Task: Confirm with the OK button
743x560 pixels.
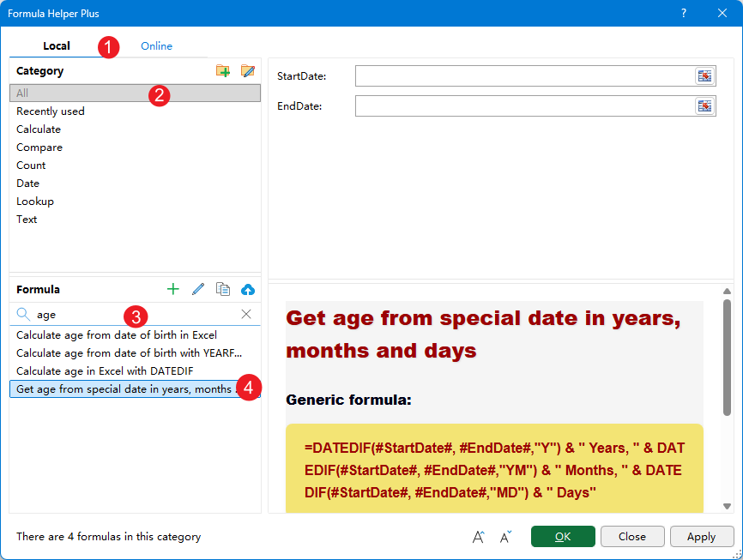Action: pos(563,536)
